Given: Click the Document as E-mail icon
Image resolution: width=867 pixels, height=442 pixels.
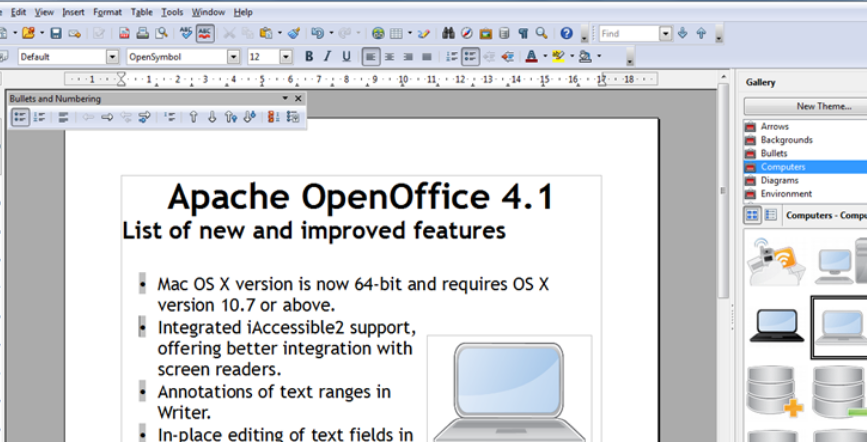Looking at the screenshot, I should [74, 34].
